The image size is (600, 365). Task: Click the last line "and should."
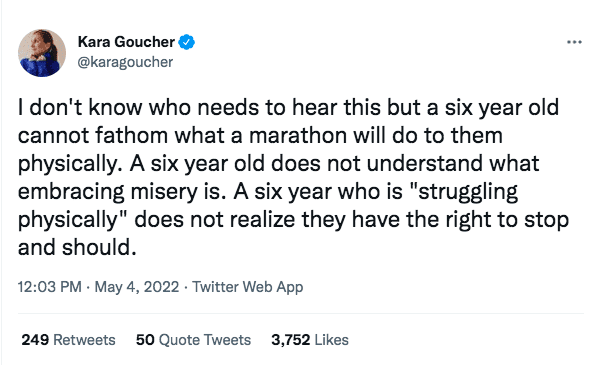click(x=77, y=248)
